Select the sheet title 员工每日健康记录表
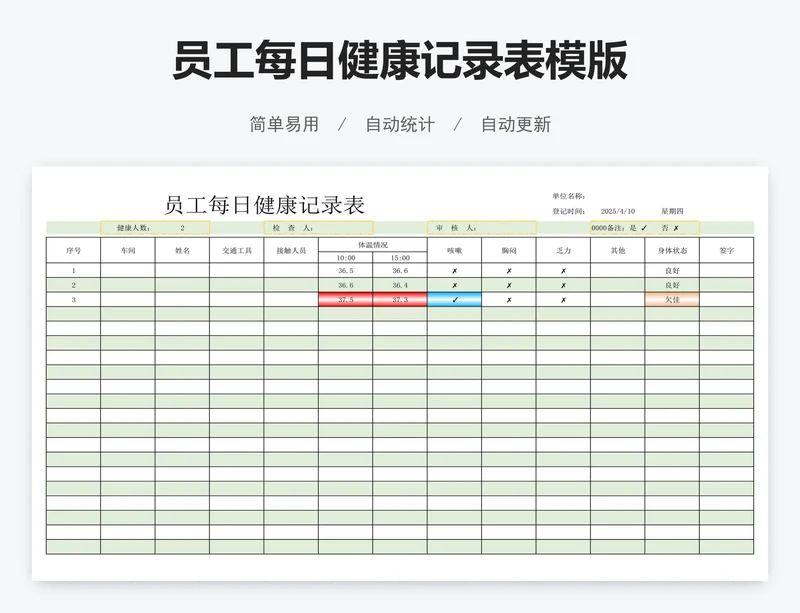Screen dimensions: 800x613 (x=264, y=205)
